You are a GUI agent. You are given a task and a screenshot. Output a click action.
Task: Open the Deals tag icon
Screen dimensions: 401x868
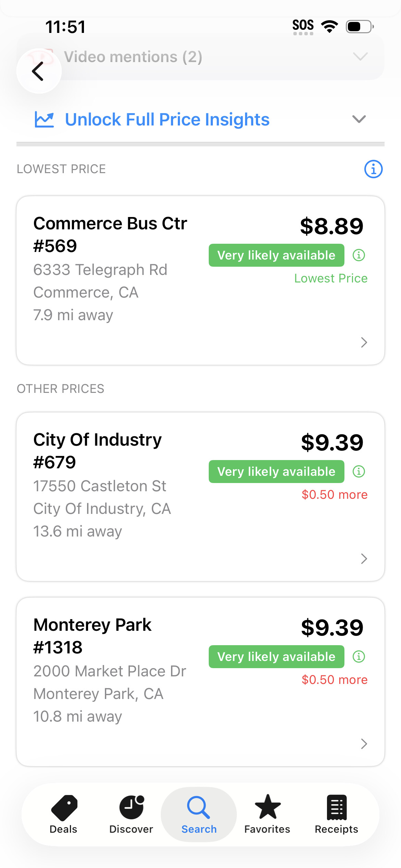coord(64,808)
